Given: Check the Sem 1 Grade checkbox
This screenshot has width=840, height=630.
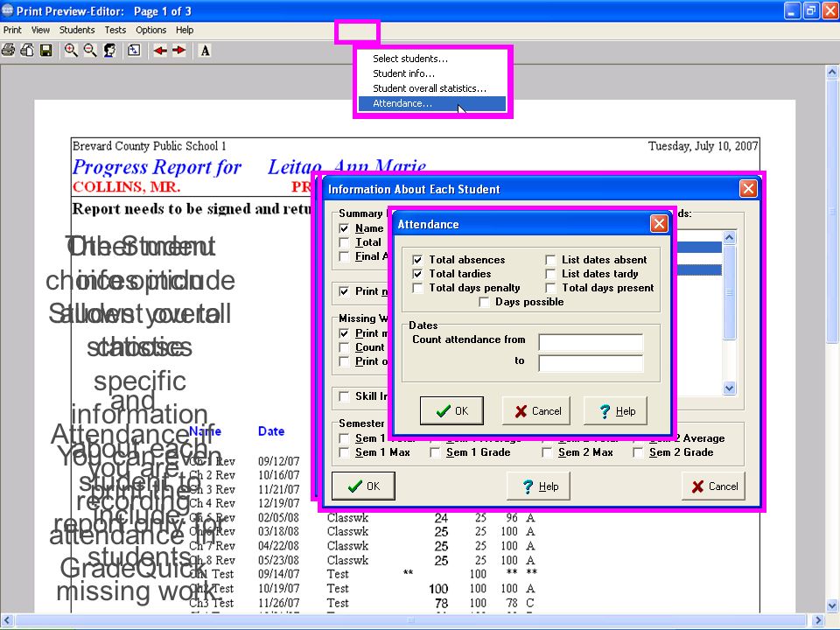Looking at the screenshot, I should (435, 452).
